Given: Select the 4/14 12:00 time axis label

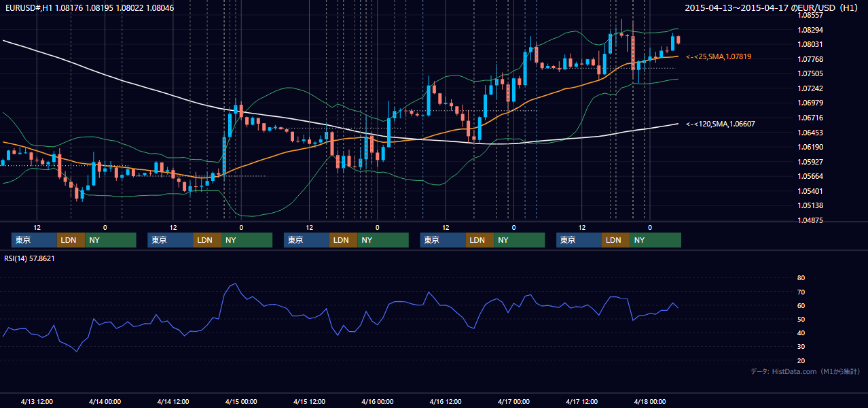Looking at the screenshot, I should coord(173,401).
